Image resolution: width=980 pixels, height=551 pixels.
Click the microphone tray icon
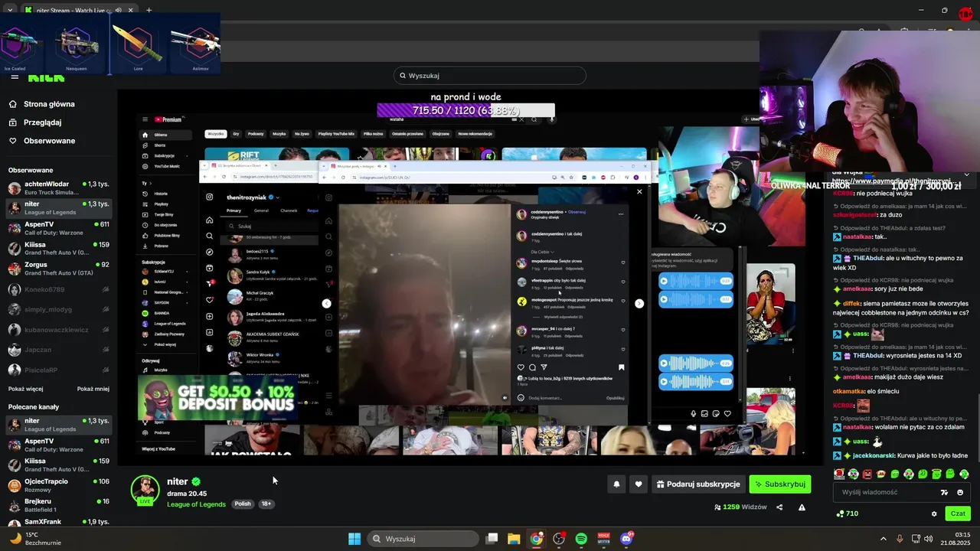click(900, 539)
